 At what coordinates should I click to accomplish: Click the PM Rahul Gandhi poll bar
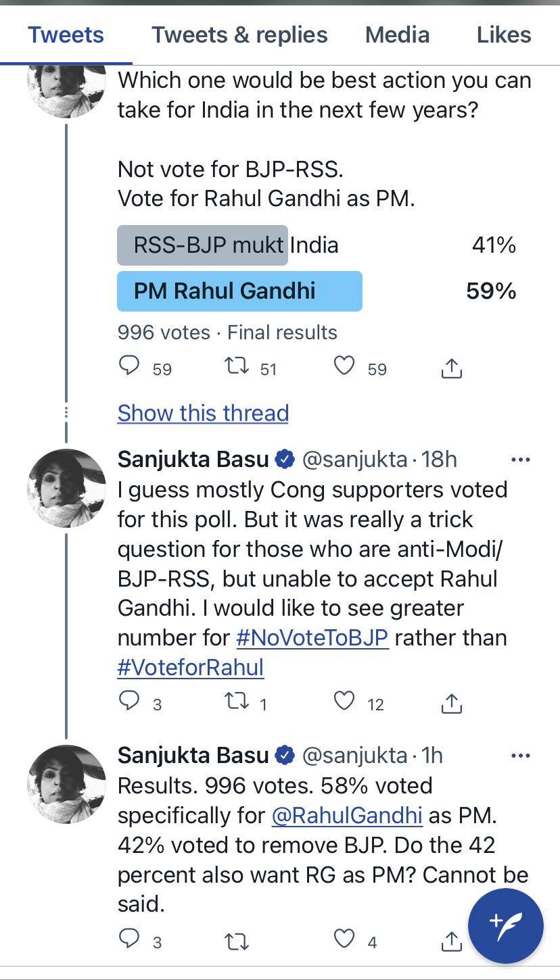click(239, 291)
